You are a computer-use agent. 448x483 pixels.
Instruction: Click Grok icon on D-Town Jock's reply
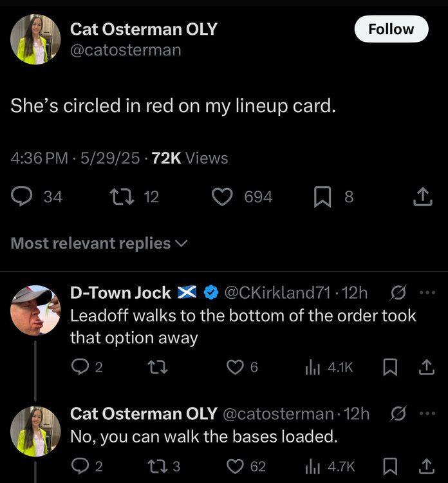coord(398,292)
